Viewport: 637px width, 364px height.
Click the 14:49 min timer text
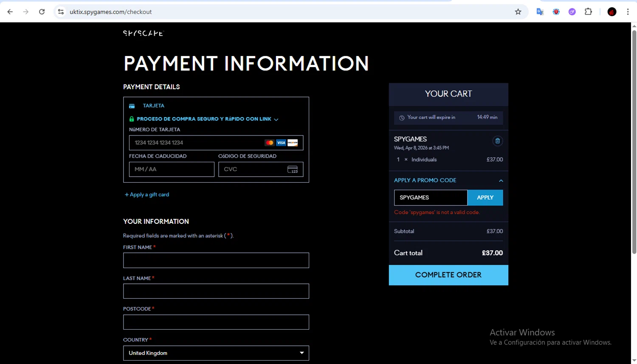coord(487,117)
